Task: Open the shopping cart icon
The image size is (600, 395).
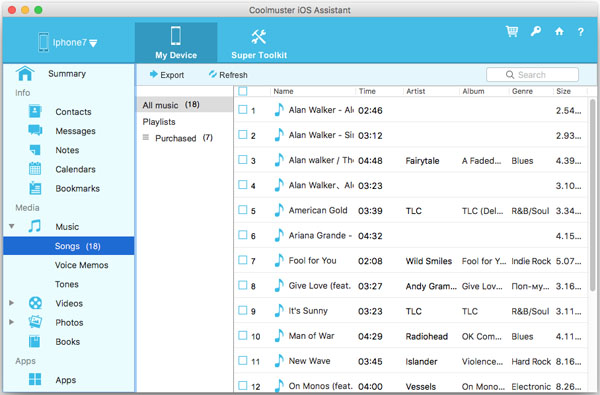Action: 512,31
